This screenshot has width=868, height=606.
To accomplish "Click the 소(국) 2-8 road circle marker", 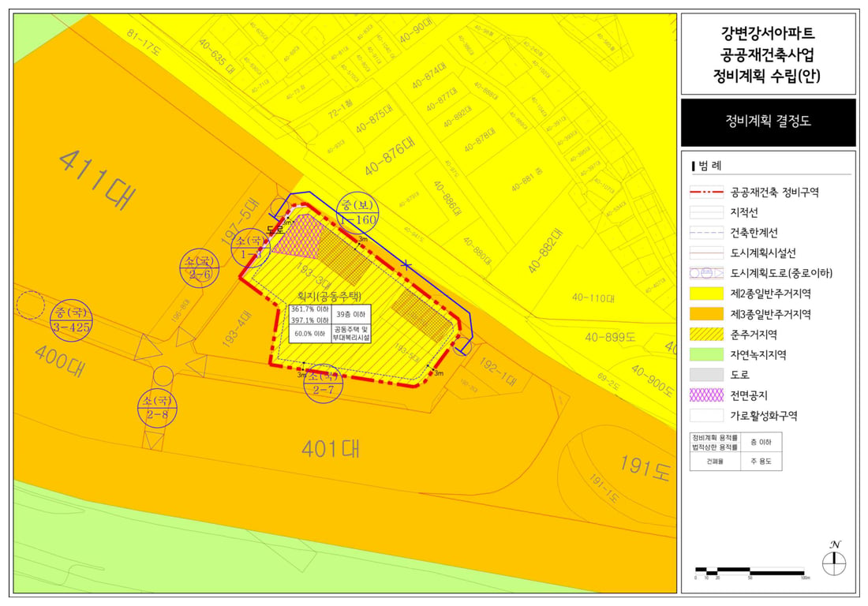I will pyautogui.click(x=157, y=408).
